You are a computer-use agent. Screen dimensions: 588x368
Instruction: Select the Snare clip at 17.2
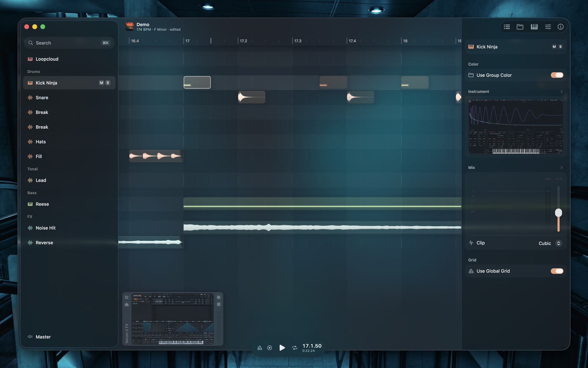pyautogui.click(x=252, y=97)
